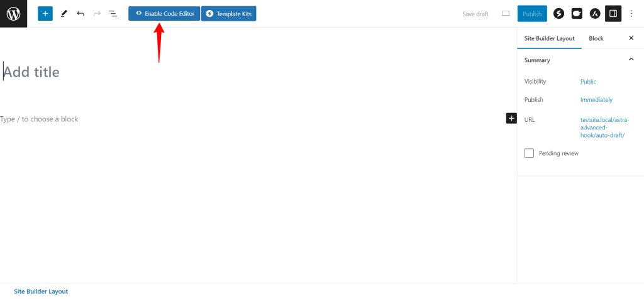This screenshot has height=299, width=644.
Task: Change the Public visibility setting
Action: (x=588, y=82)
